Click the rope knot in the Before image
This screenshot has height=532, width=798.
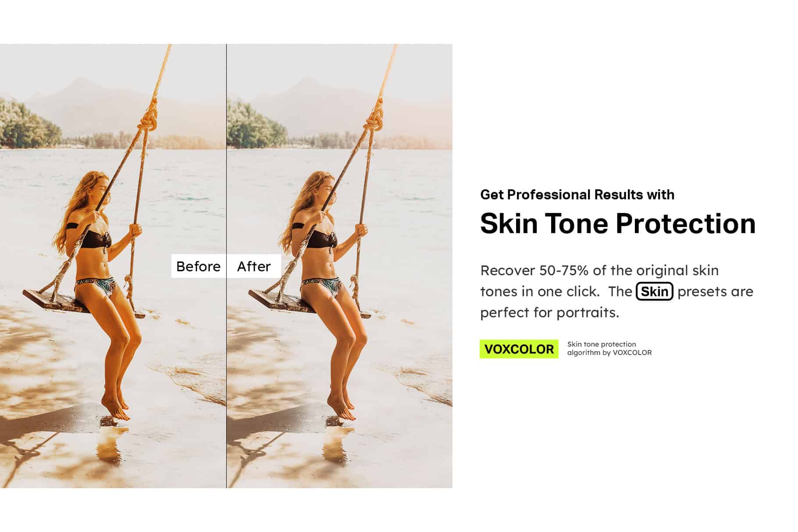[149, 117]
